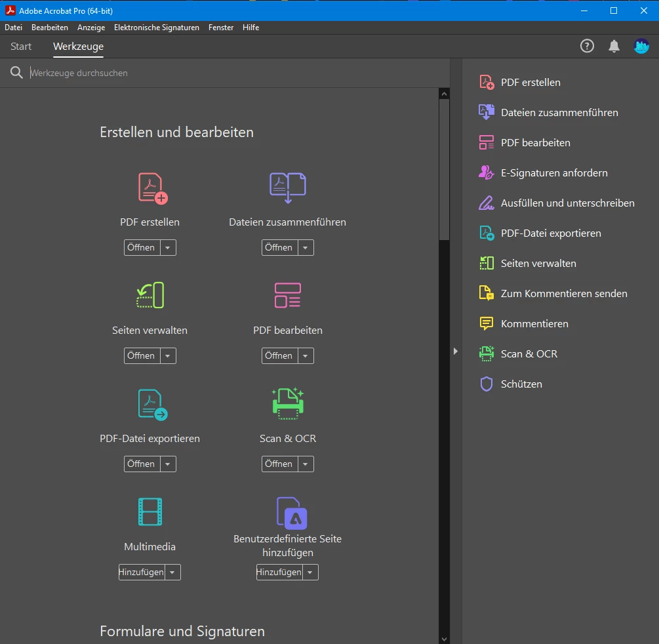Expand dropdown arrow for Benutzerdefinierte Seite Hinzufügen
This screenshot has width=659, height=644.
pyautogui.click(x=310, y=572)
